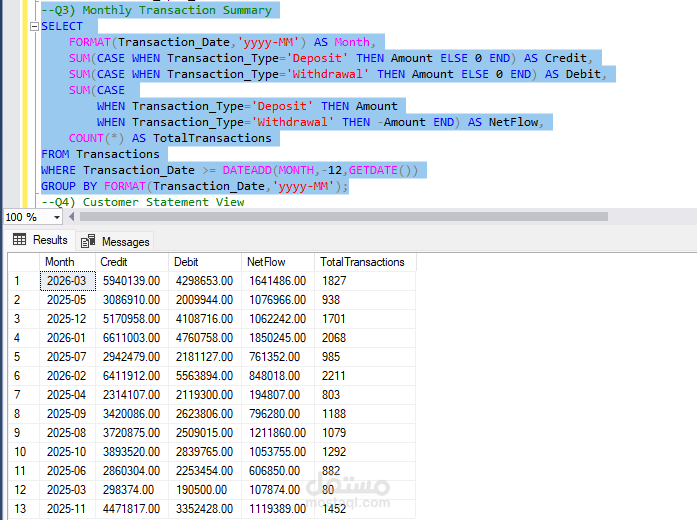697x520 pixels.
Task: Click the Month cell 2025-10
Action: 68,452
